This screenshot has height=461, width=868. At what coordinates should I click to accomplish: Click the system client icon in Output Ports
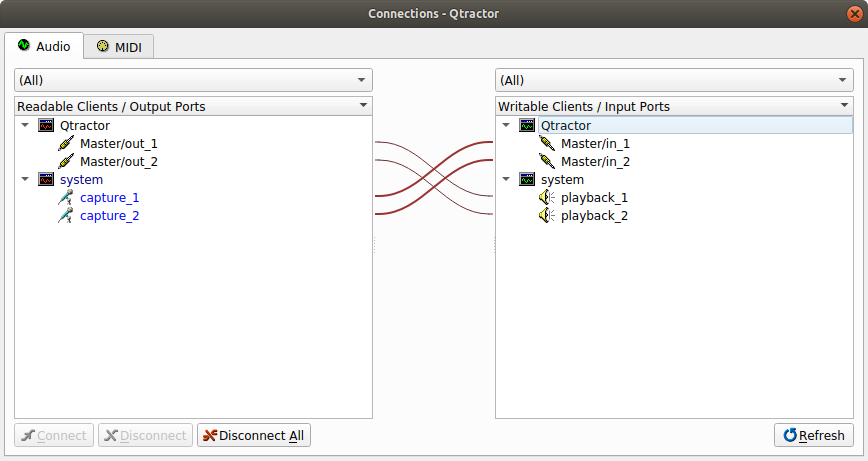coord(46,179)
